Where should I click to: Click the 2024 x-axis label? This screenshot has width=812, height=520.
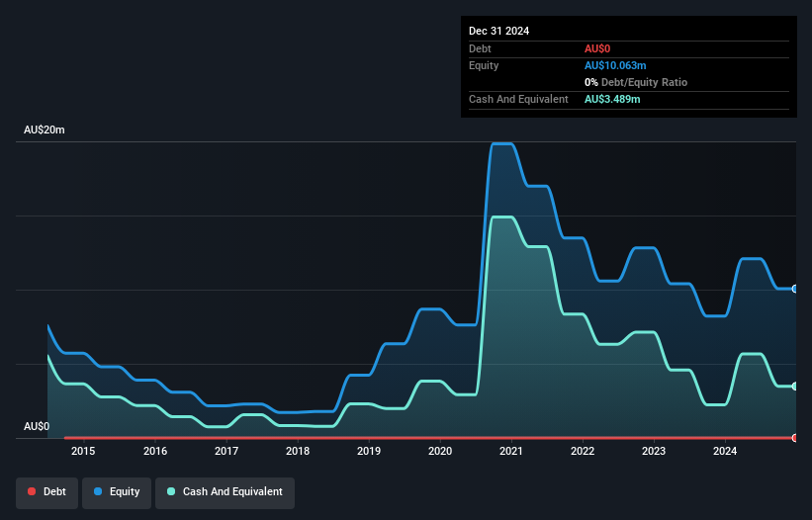[725, 451]
